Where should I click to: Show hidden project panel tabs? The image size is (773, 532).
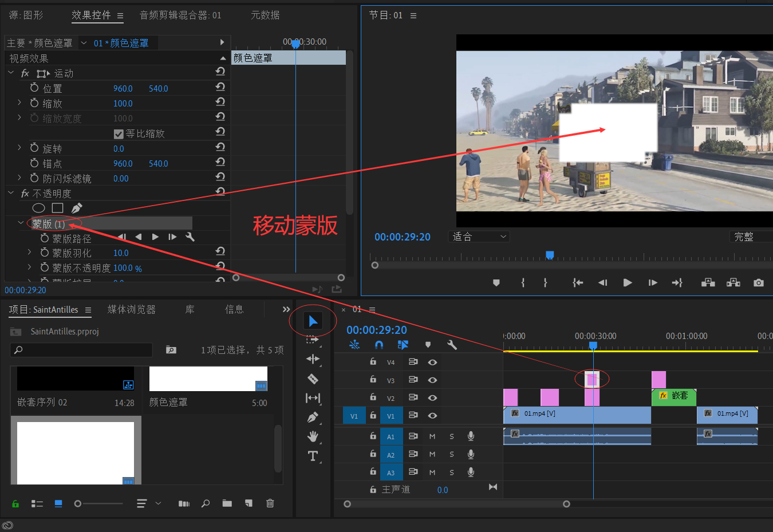pyautogui.click(x=286, y=309)
